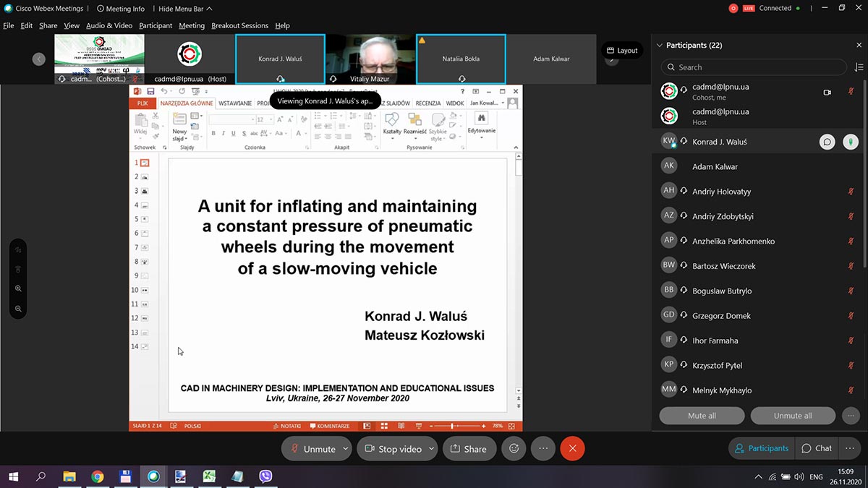Image resolution: width=868 pixels, height=488 pixels.
Task: Expand audio options arrow beside Unmute
Action: pos(345,448)
